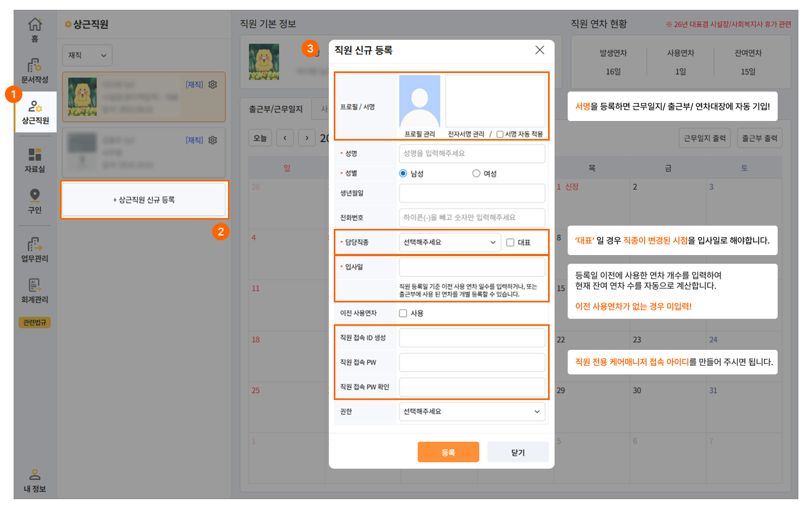The width and height of the screenshot is (812, 509).
Task: Click gear icon on first staff card
Action: tap(213, 84)
